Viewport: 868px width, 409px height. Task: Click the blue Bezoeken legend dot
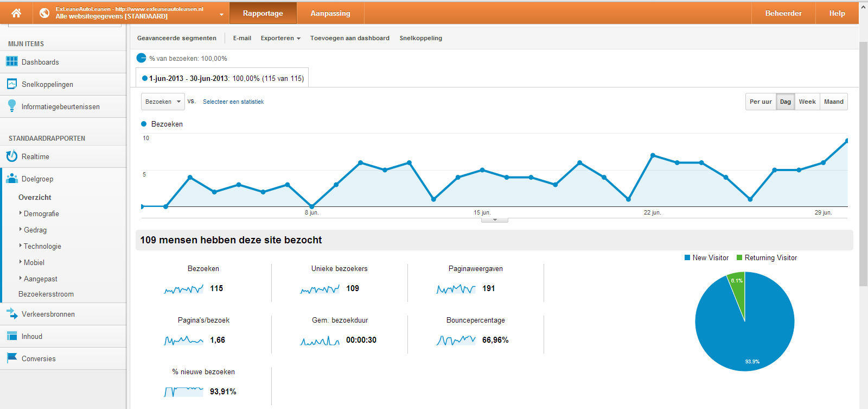[x=144, y=124]
